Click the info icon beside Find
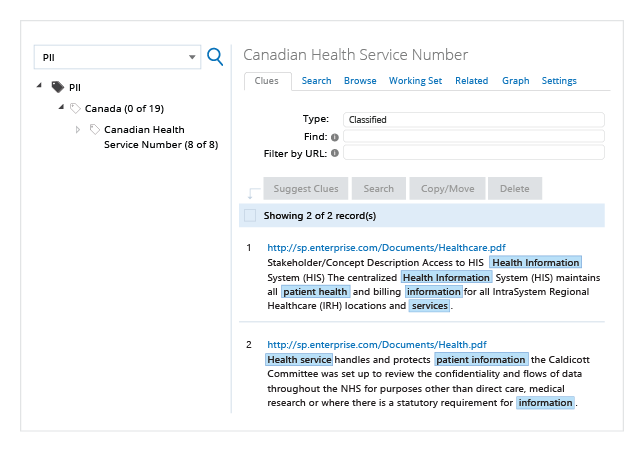This screenshot has width=640, height=450. 335,137
